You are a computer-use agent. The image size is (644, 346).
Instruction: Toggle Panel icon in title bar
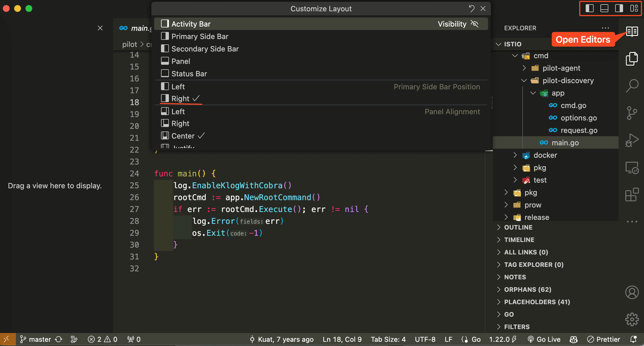pyautogui.click(x=604, y=8)
